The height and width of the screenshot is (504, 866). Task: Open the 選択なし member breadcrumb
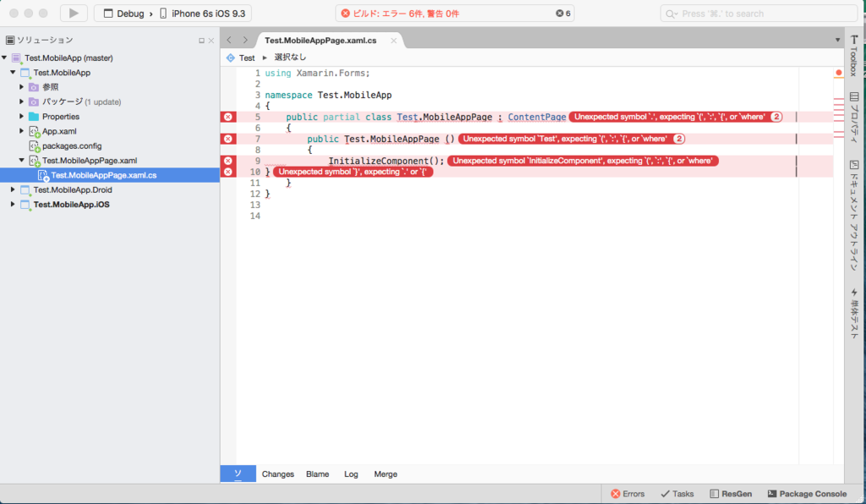pyautogui.click(x=290, y=57)
